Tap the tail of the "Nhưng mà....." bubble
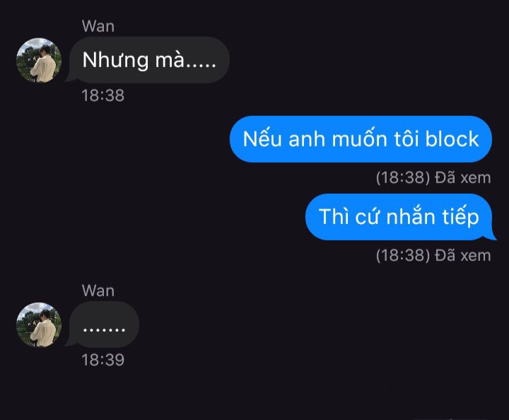The image size is (509, 420). click(71, 77)
